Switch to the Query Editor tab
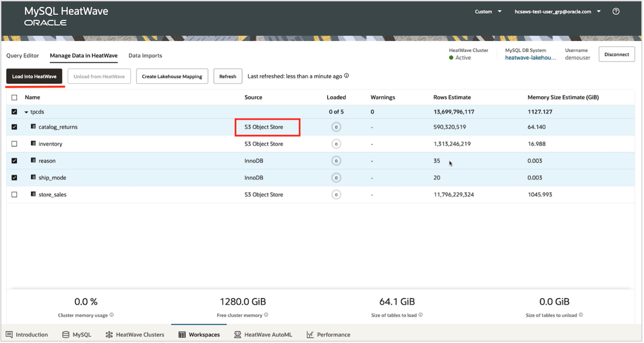The image size is (644, 343). click(x=22, y=56)
